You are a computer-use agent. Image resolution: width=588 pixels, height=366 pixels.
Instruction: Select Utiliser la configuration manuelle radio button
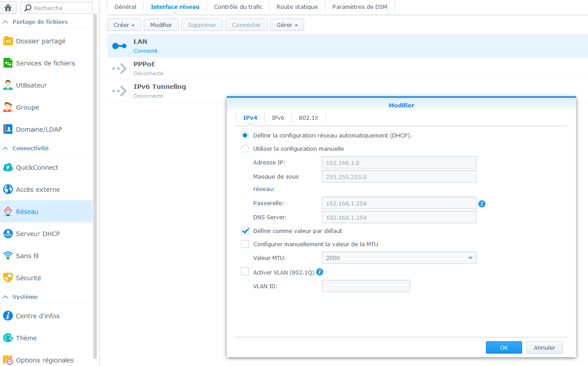(245, 149)
